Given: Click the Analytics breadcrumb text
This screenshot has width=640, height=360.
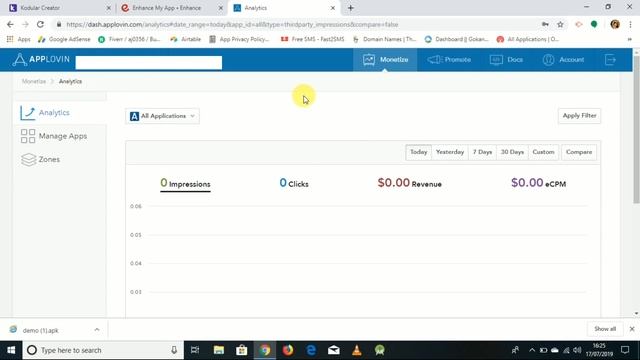Looking at the screenshot, I should [70, 81].
